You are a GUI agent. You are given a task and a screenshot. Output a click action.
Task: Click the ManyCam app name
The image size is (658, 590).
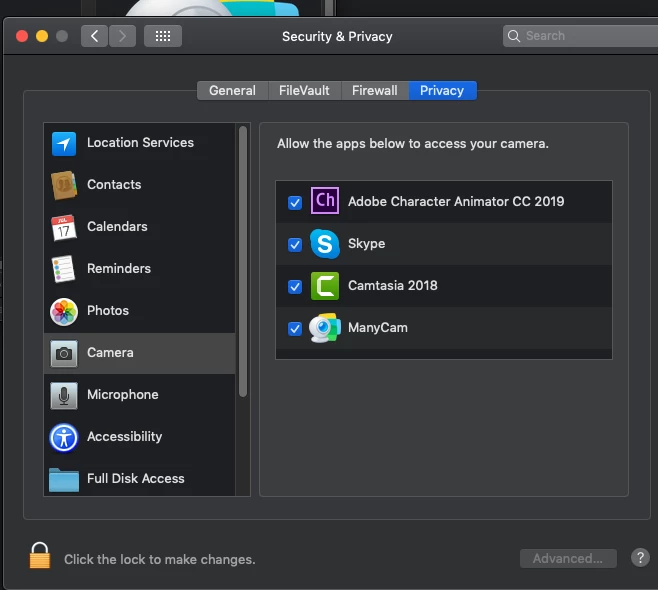tap(378, 328)
